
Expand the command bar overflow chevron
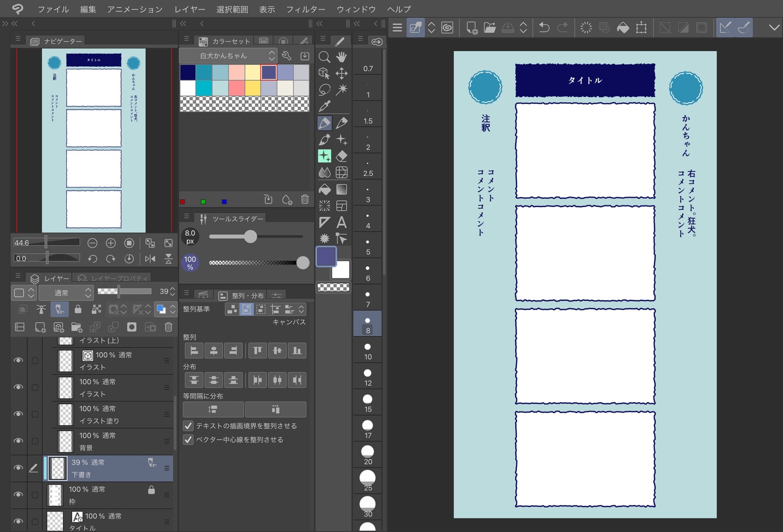[x=774, y=28]
